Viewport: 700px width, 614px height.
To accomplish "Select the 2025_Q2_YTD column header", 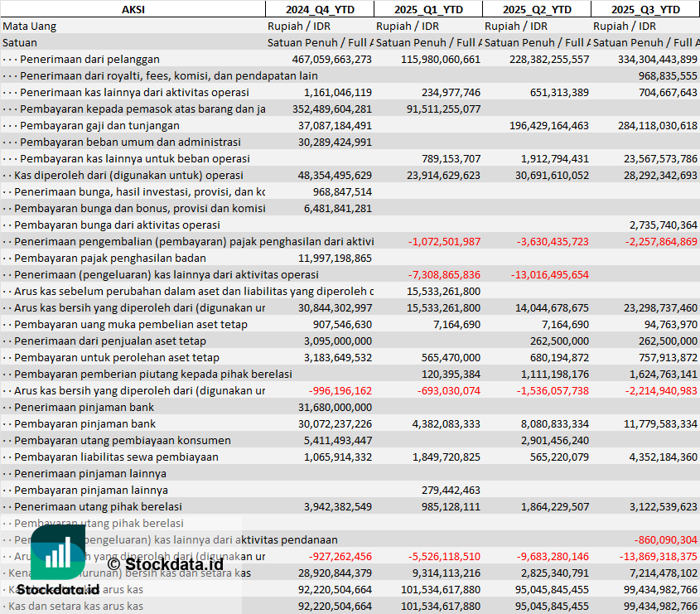I will point(537,9).
